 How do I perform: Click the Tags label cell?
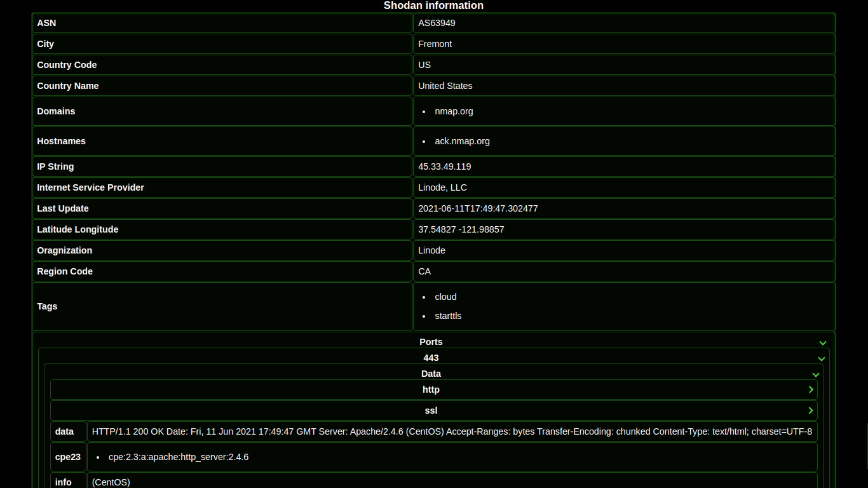pos(222,306)
